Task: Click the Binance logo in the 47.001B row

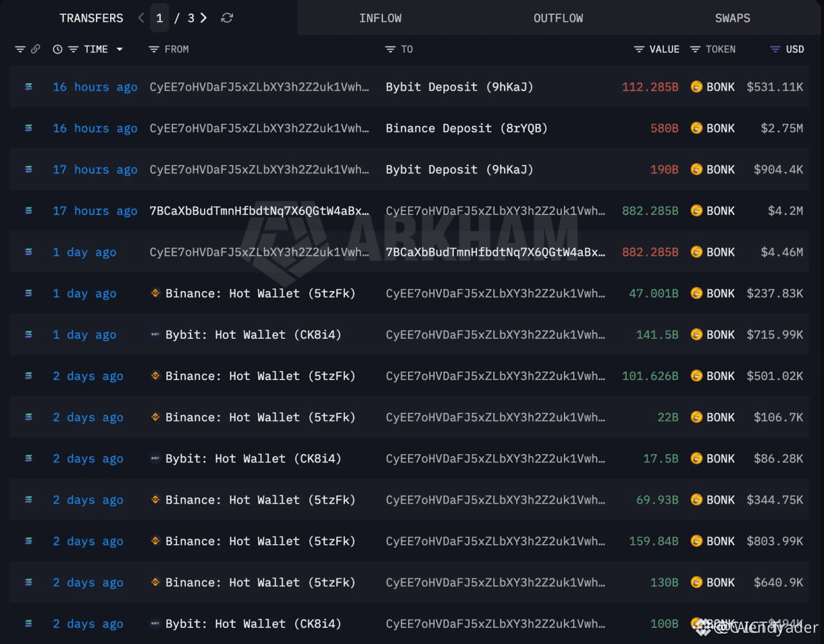Action: (155, 293)
